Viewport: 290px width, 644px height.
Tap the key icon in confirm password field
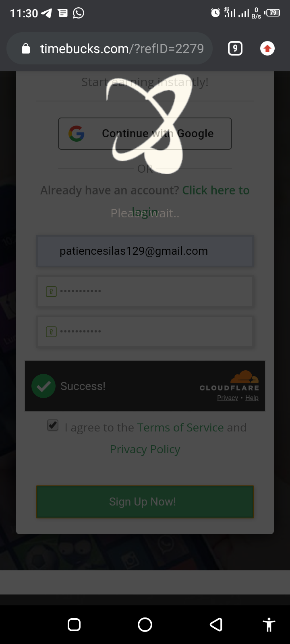point(51,332)
